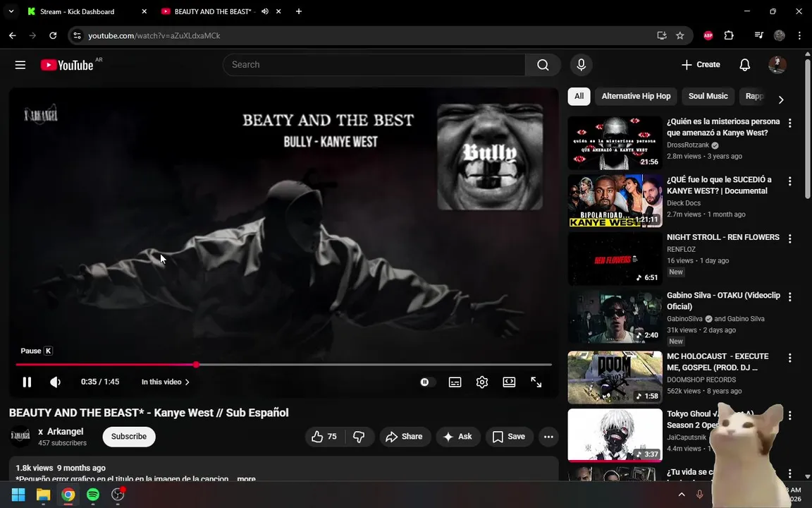Like the video with thumbs up
The width and height of the screenshot is (812, 508).
pyautogui.click(x=324, y=437)
